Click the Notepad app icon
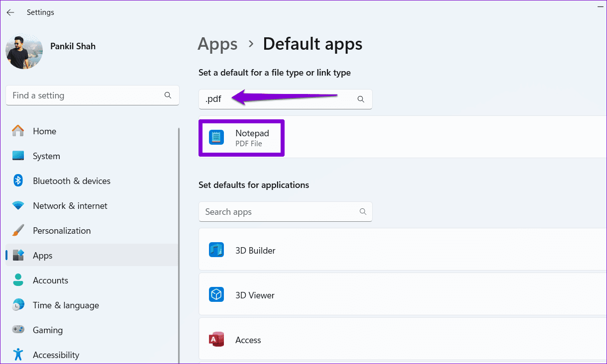Image resolution: width=607 pixels, height=364 pixels. click(x=216, y=137)
